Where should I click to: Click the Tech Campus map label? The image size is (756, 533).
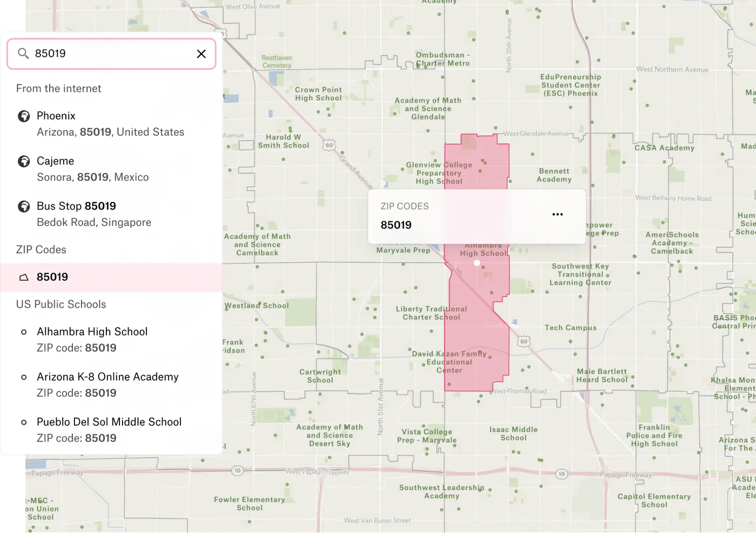(x=570, y=328)
